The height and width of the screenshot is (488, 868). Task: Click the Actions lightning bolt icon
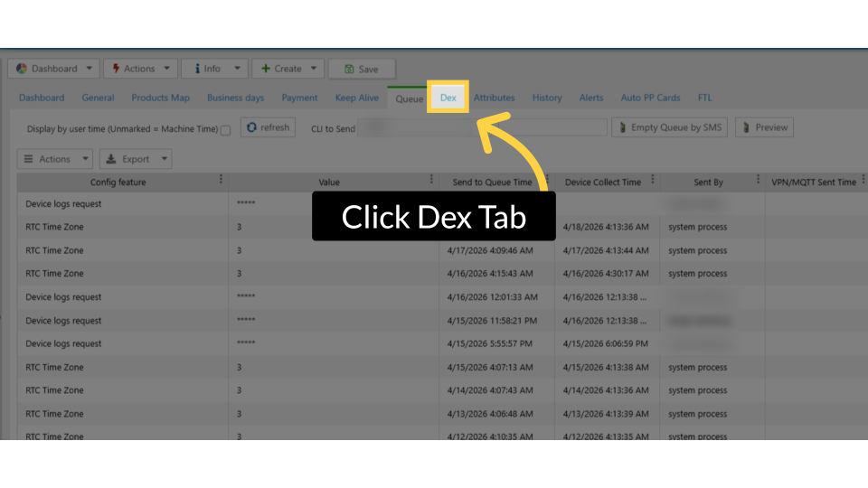coord(116,69)
